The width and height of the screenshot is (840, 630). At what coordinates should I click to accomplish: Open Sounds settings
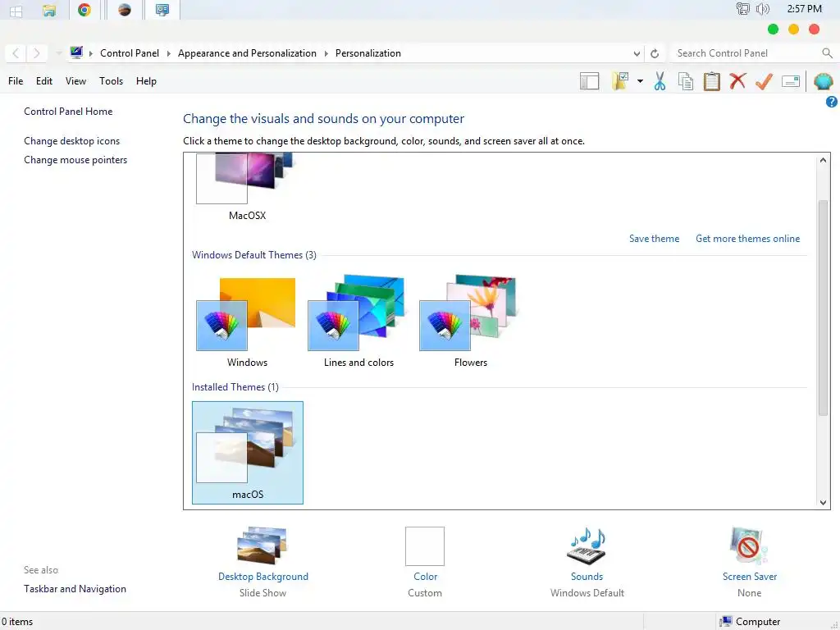[587, 561]
